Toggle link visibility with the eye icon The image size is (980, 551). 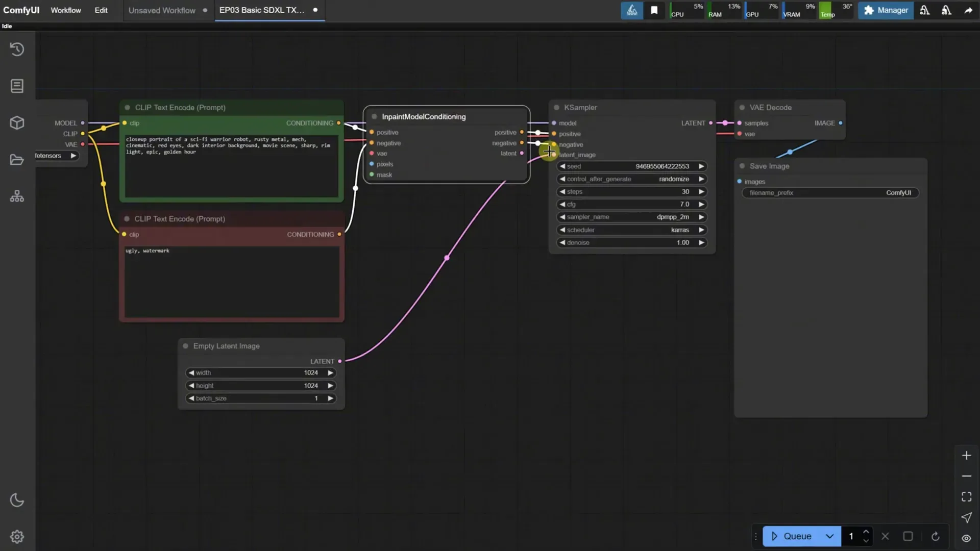tap(966, 538)
